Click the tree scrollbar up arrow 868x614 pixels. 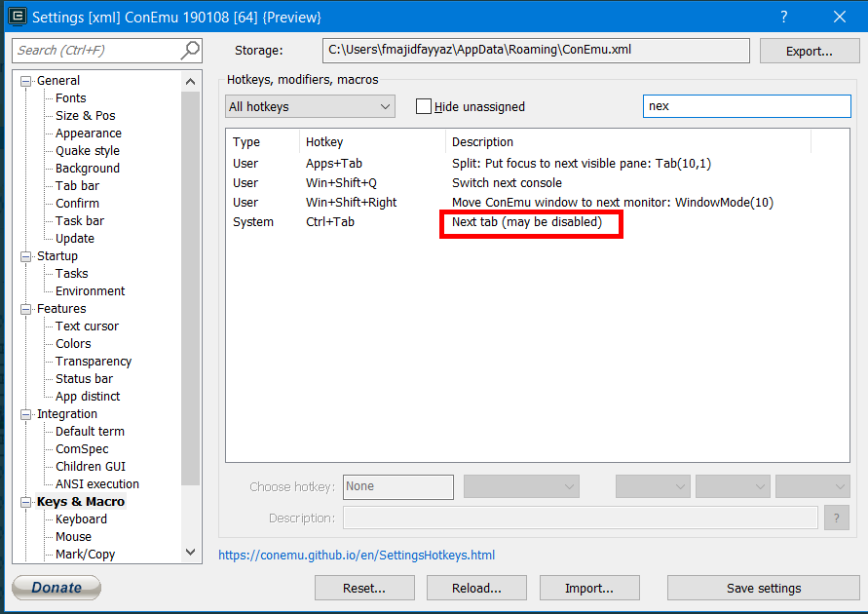(x=190, y=82)
